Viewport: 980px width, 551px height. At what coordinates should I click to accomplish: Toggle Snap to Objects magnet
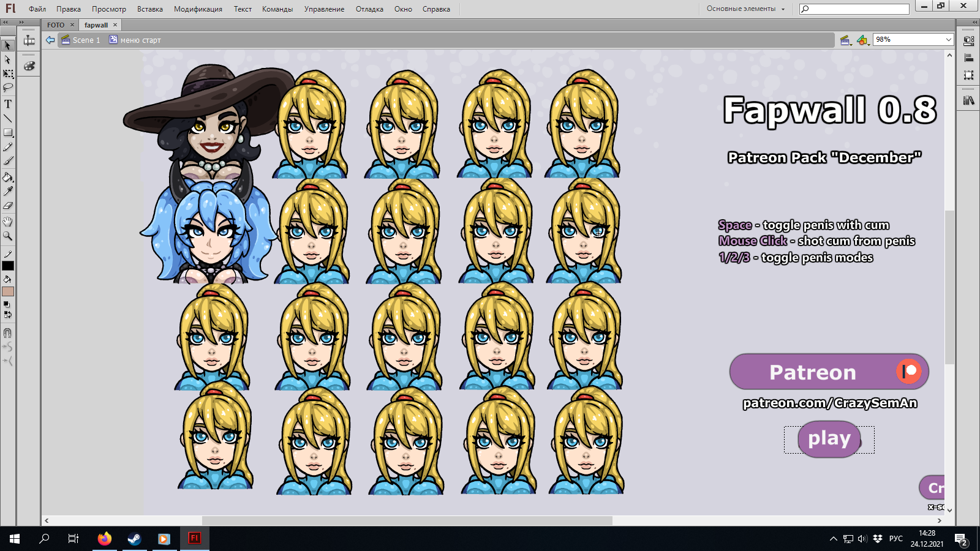pos(7,333)
